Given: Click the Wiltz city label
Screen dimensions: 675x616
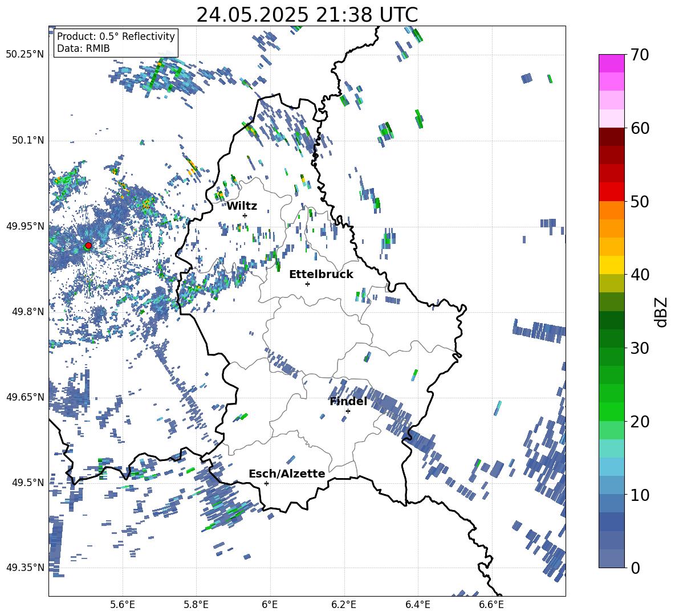Looking at the screenshot, I should click(242, 206).
